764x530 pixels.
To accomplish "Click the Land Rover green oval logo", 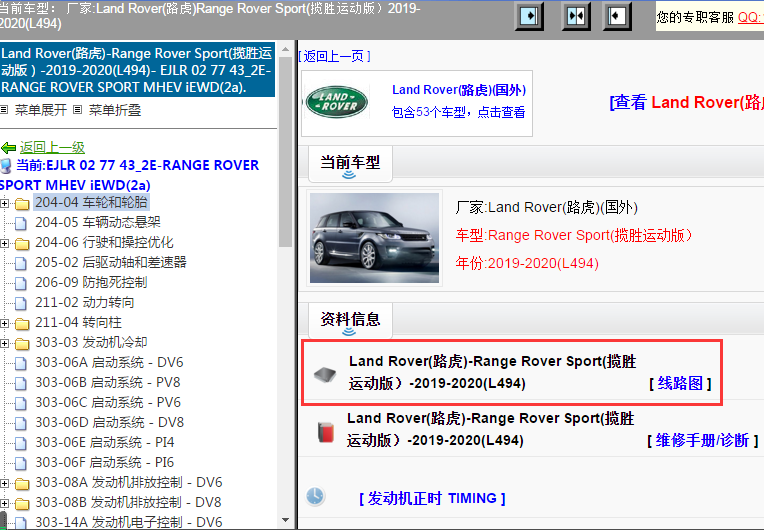I will (337, 102).
